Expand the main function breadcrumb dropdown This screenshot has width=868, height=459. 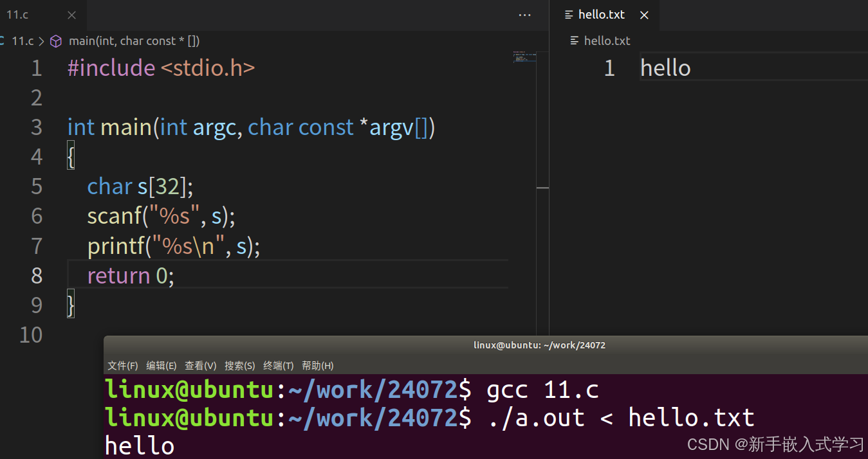(x=134, y=41)
